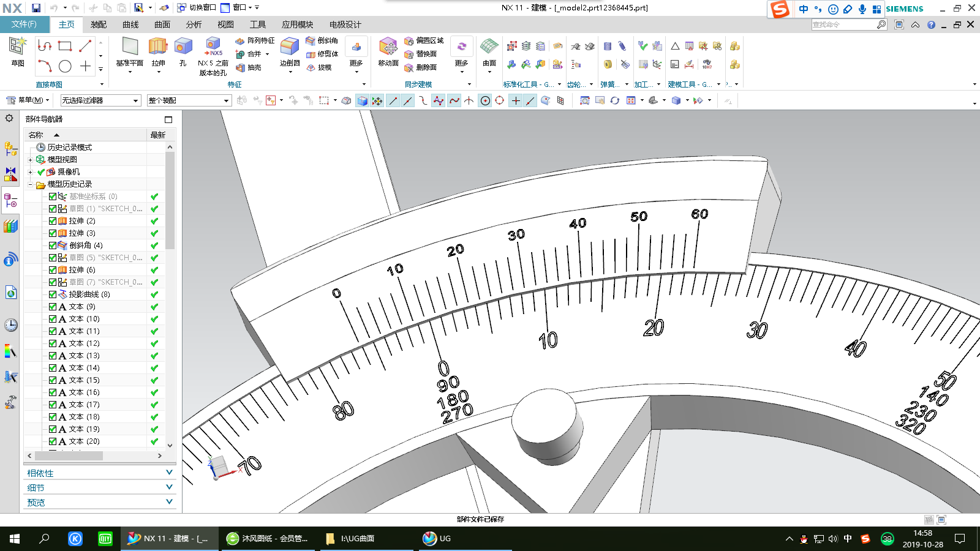Click the Hole (孔) feature icon

(183, 47)
